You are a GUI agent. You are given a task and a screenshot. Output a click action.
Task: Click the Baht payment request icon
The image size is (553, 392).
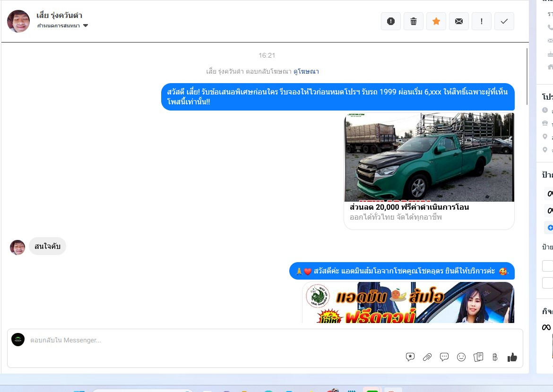(x=495, y=357)
